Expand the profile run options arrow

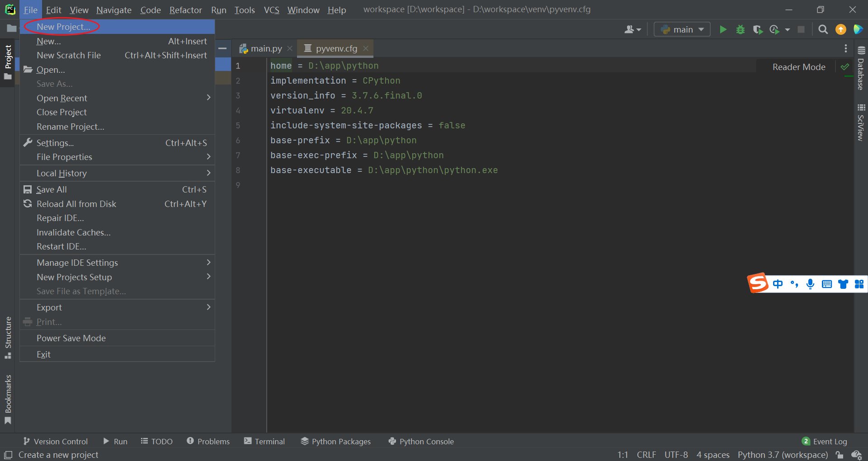[788, 30]
